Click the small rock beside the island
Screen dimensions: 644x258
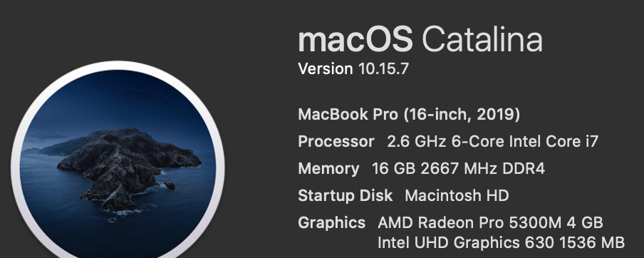coord(170,185)
